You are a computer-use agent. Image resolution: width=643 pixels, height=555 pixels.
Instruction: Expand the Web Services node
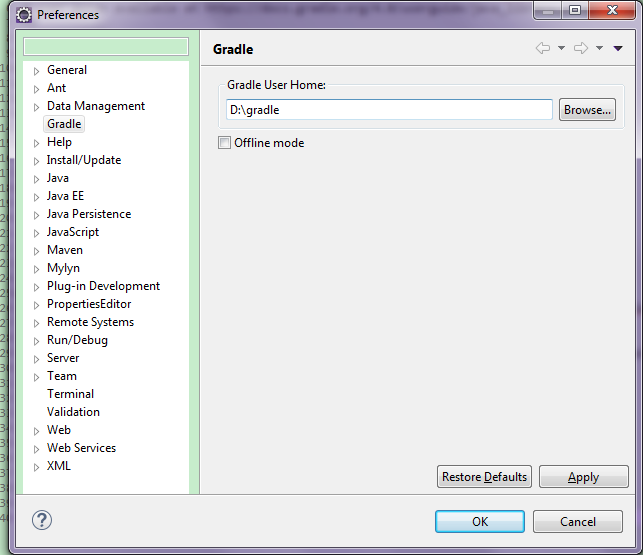pos(36,450)
